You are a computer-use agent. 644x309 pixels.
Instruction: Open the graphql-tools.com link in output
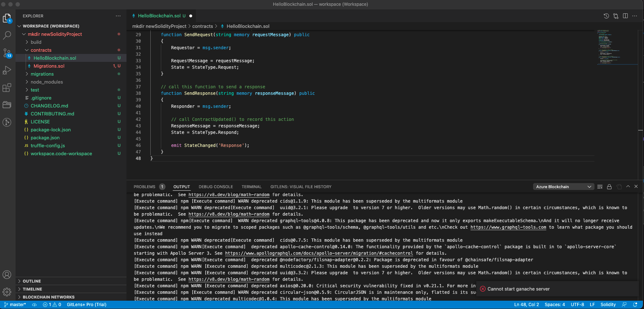pyautogui.click(x=508, y=227)
